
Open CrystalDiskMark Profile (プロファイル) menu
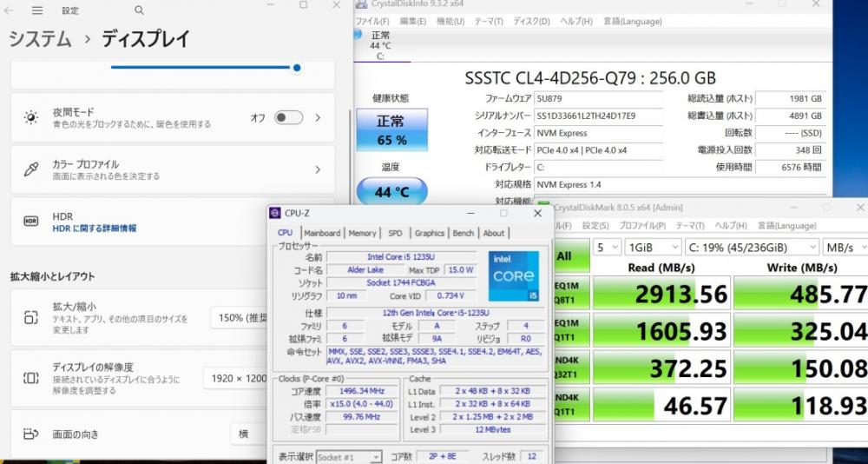(642, 226)
